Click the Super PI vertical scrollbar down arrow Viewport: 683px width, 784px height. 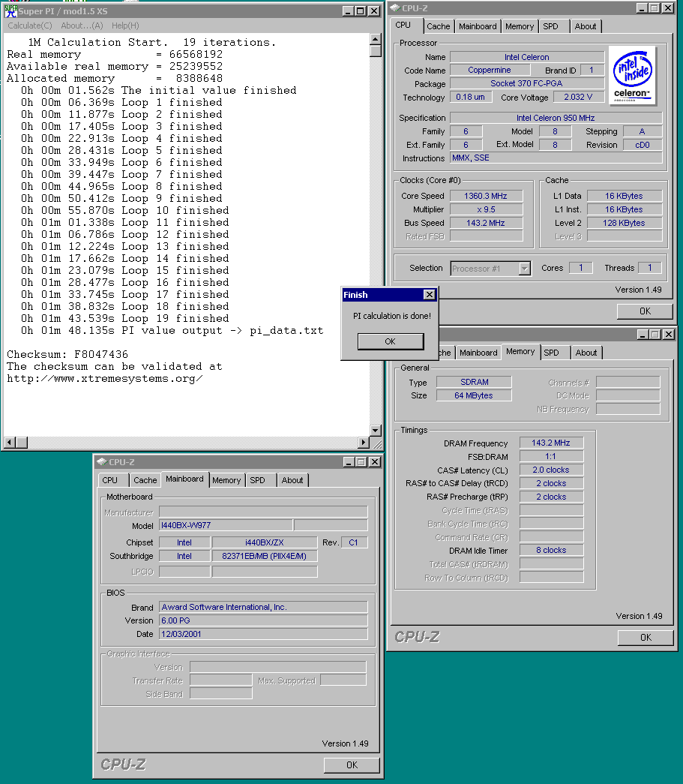(x=376, y=430)
